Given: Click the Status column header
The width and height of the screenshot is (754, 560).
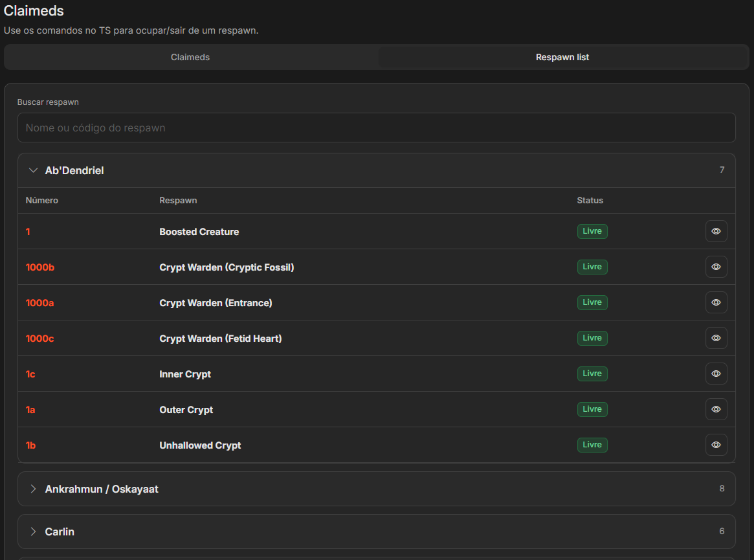Looking at the screenshot, I should pos(590,200).
